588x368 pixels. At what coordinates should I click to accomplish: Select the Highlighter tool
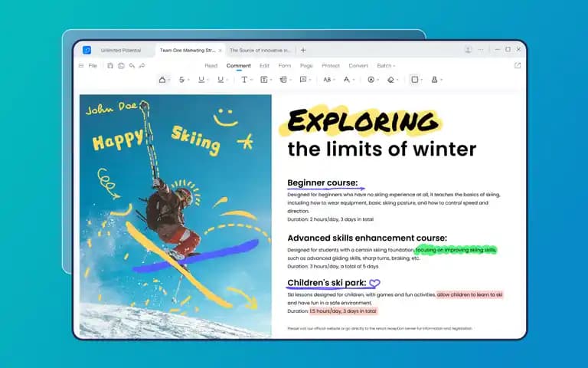point(162,80)
